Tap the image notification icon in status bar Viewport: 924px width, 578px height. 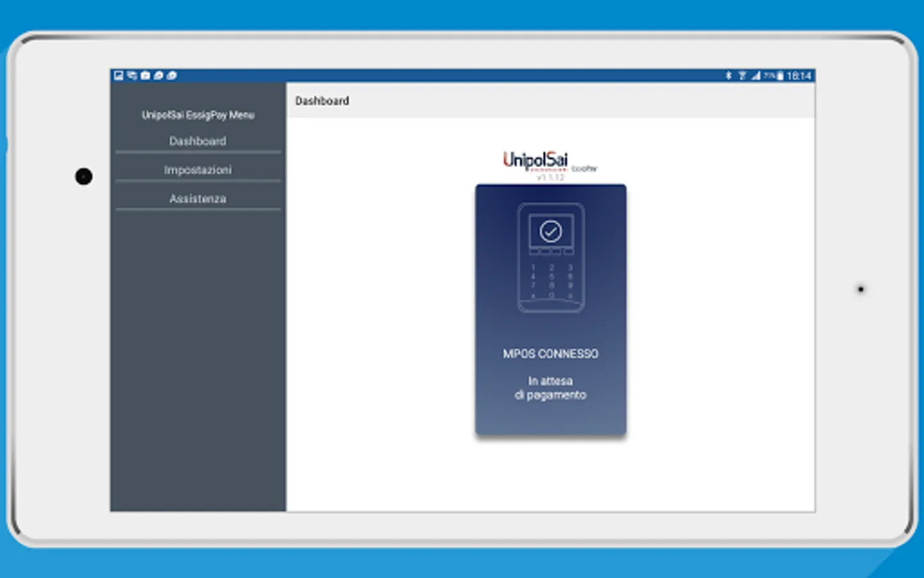pyautogui.click(x=119, y=75)
